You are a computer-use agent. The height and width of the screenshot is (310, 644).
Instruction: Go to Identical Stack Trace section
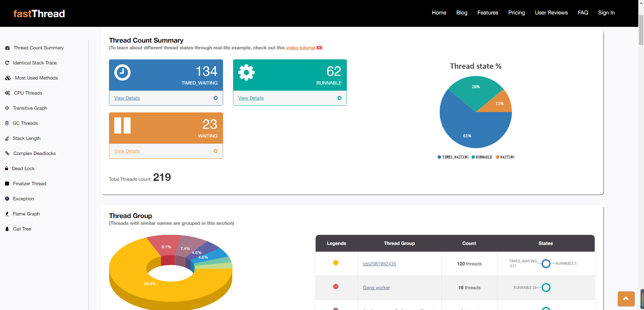click(x=35, y=63)
